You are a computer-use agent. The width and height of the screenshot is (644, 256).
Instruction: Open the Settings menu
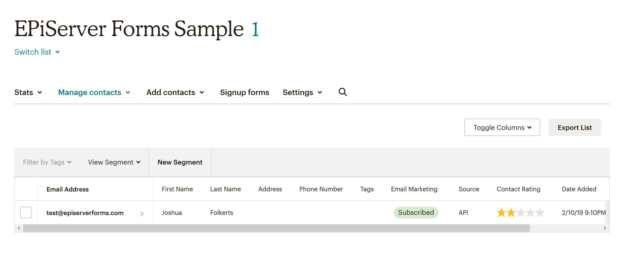[302, 92]
